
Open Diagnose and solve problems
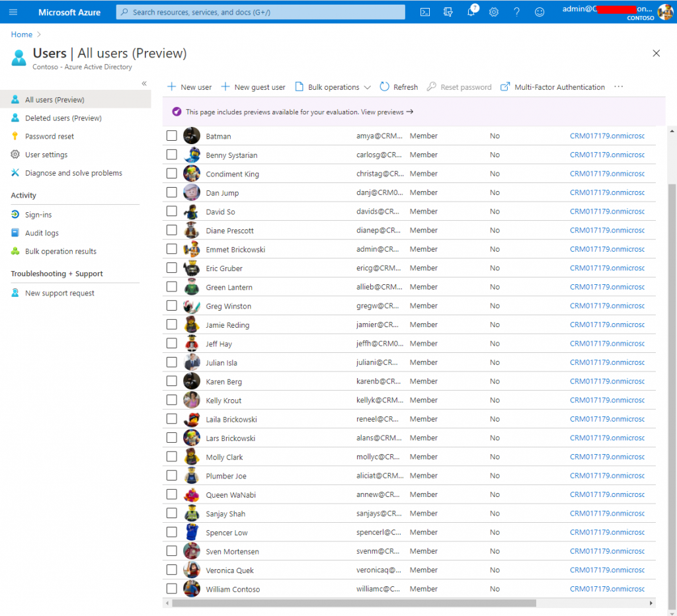pos(74,173)
